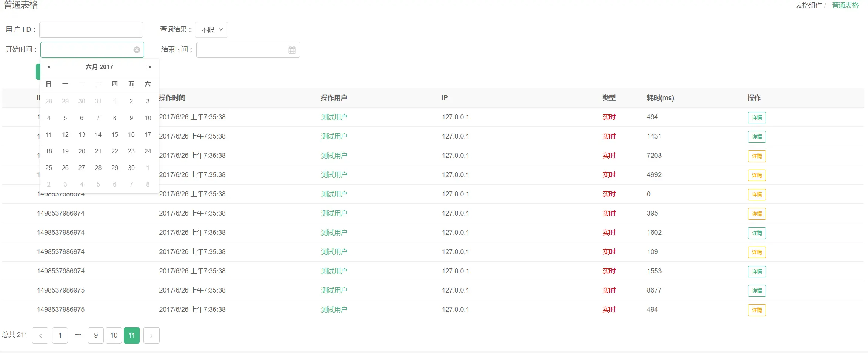Viewport: 868px width, 353px height.
Task: Click the 表格组件 breadcrumb link
Action: tap(808, 5)
